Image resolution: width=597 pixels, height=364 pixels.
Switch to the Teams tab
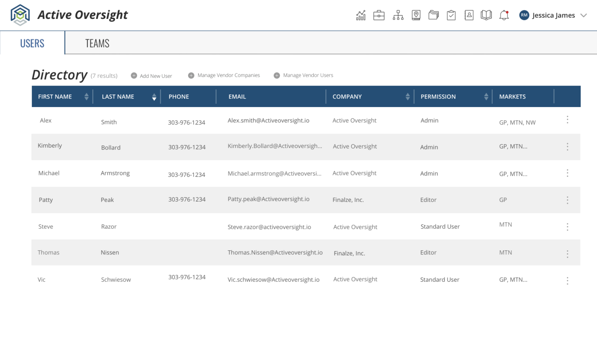click(97, 43)
